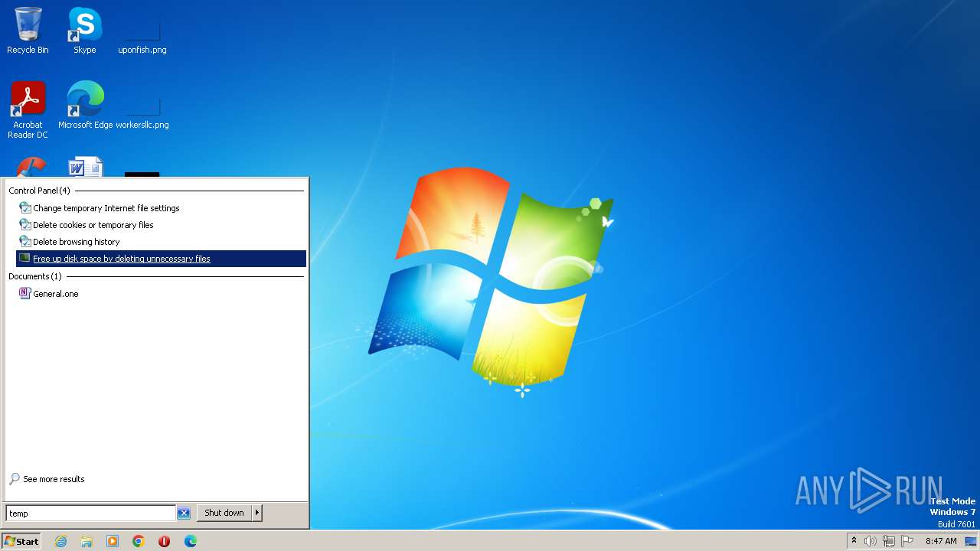
Task: Click the Control Panel (4) group header
Action: [x=39, y=191]
